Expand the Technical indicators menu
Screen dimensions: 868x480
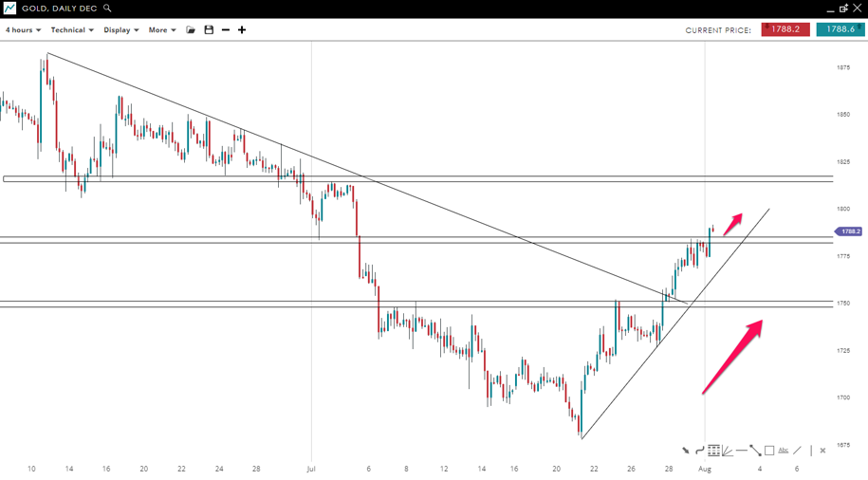(72, 30)
